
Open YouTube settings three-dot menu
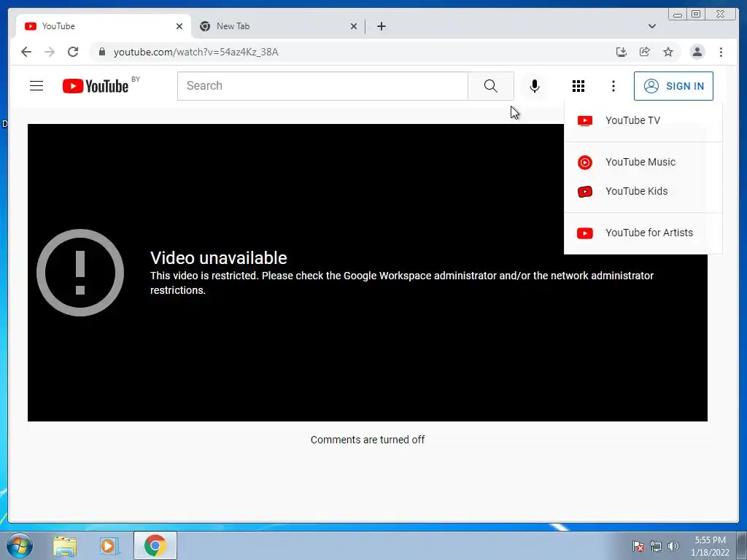[613, 86]
